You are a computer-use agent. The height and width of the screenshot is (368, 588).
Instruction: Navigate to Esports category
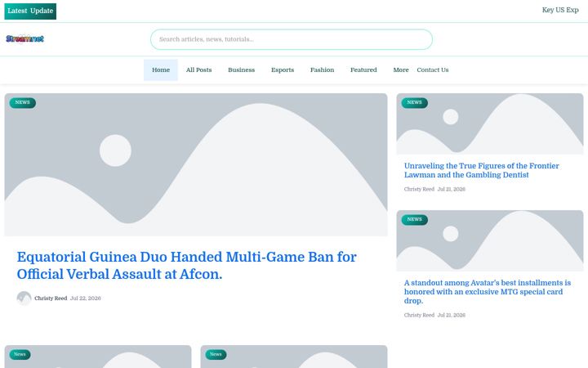[x=283, y=70]
